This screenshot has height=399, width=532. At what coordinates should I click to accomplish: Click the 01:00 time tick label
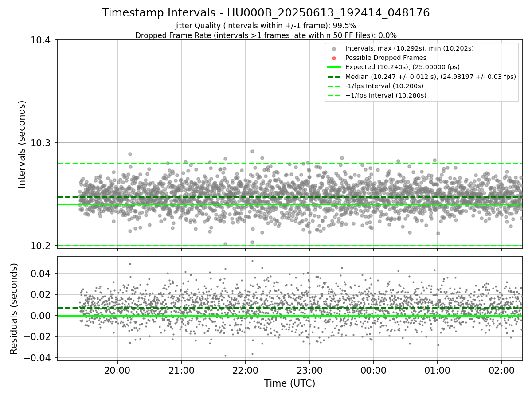coord(438,371)
